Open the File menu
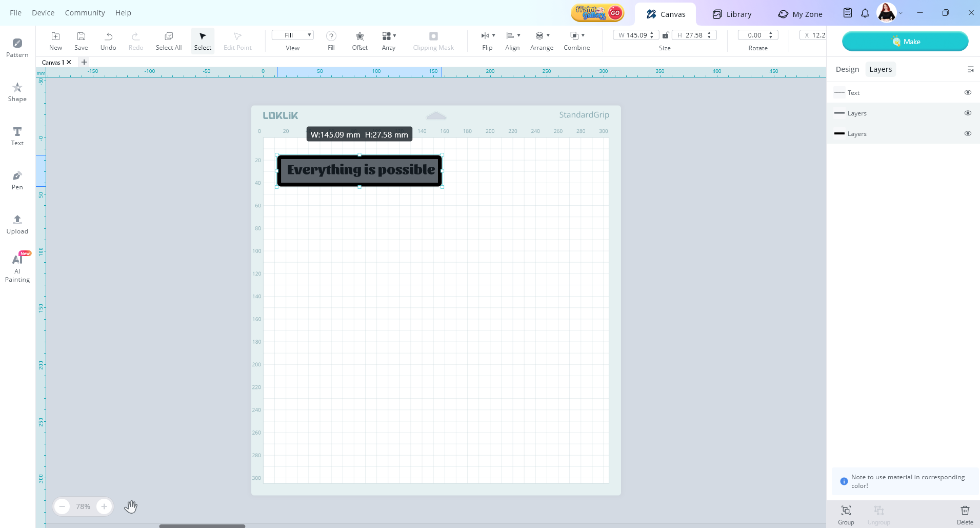This screenshot has height=528, width=980. 16,13
